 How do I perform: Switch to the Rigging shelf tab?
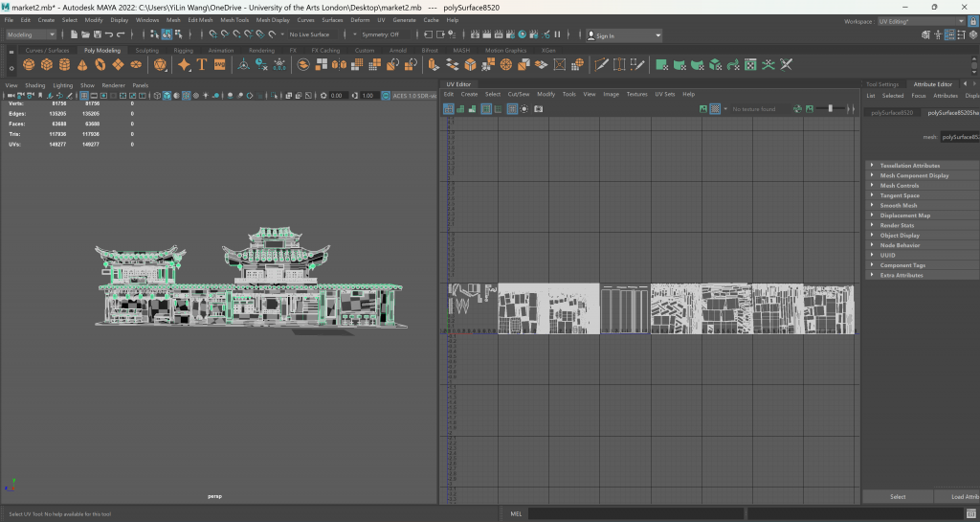coord(183,51)
